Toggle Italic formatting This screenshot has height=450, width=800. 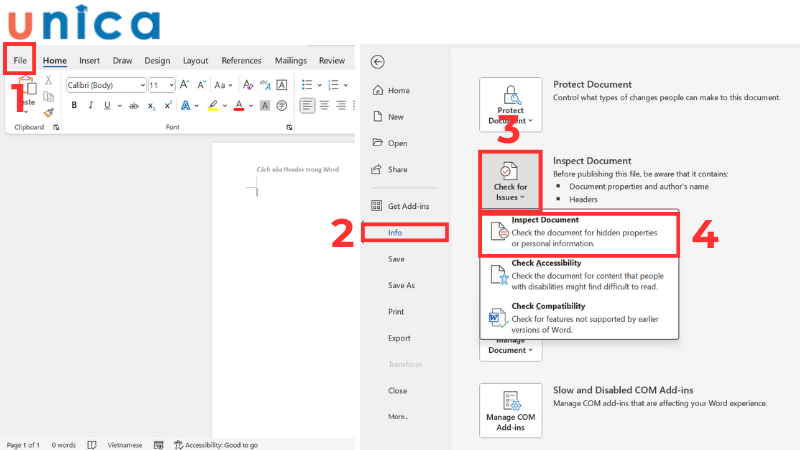click(x=90, y=105)
